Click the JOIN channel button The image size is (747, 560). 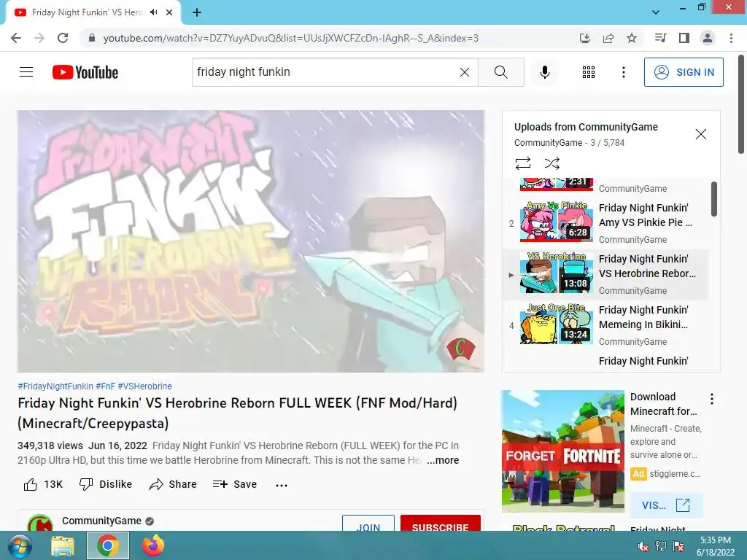368,523
